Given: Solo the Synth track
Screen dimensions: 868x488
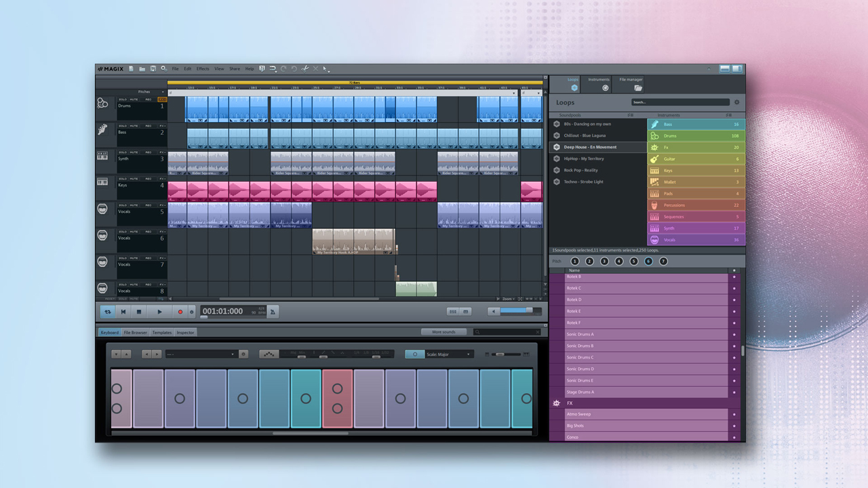Looking at the screenshot, I should (123, 152).
